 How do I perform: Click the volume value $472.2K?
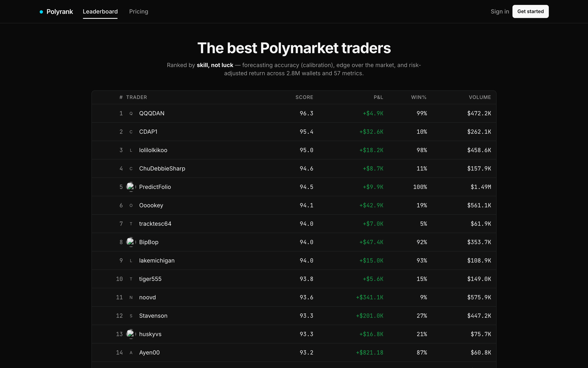click(x=479, y=113)
